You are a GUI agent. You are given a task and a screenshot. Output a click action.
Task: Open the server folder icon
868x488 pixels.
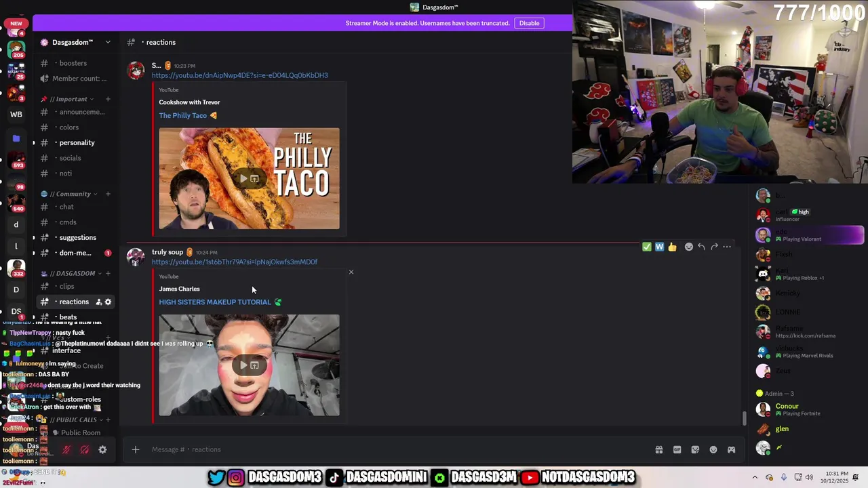(16, 138)
